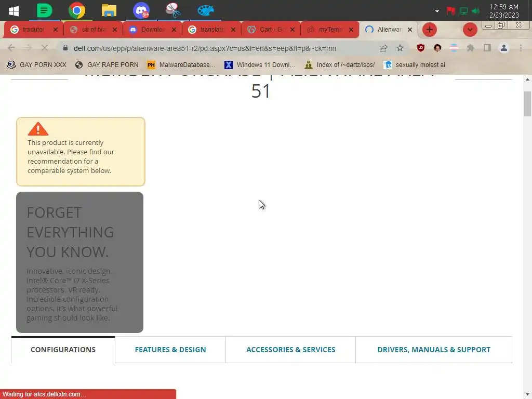
Task: Close the Cart tab
Action: coord(292,30)
